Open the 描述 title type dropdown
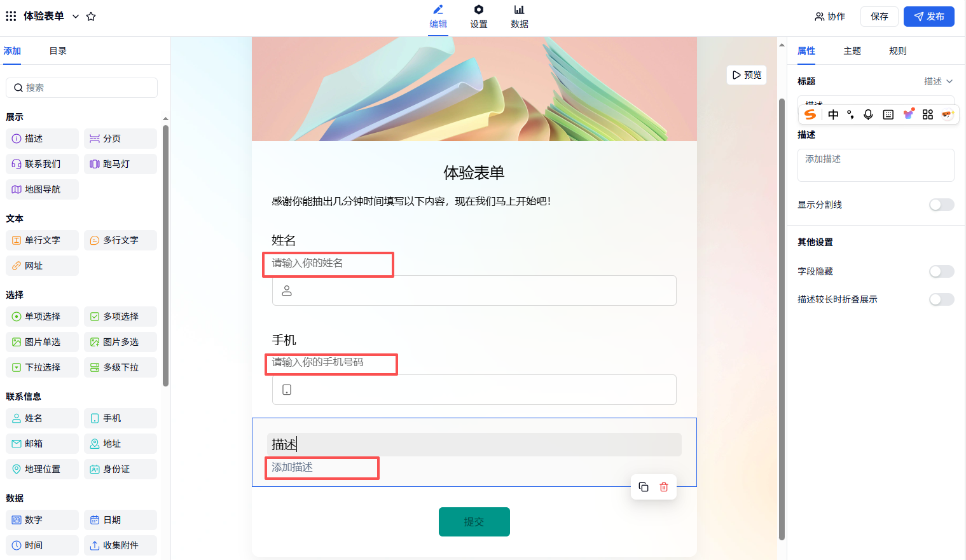The image size is (966, 560). [x=938, y=81]
